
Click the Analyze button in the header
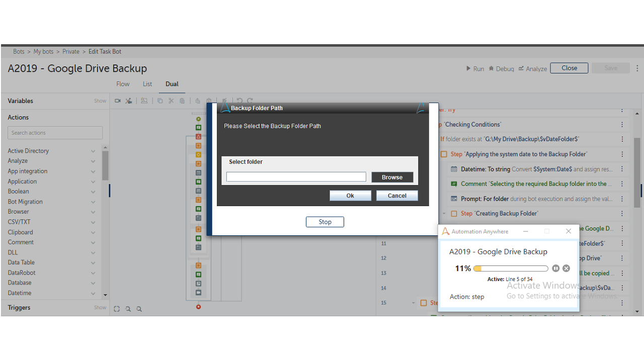(533, 68)
